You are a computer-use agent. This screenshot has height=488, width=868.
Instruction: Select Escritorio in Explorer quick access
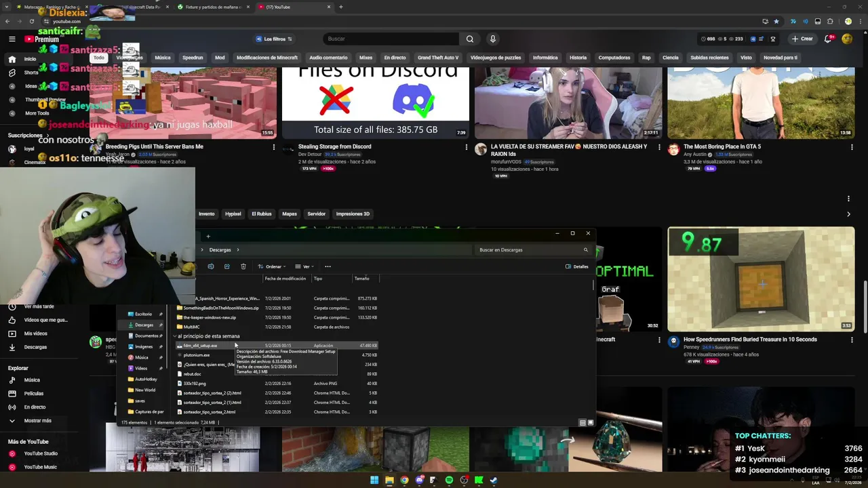[143, 314]
